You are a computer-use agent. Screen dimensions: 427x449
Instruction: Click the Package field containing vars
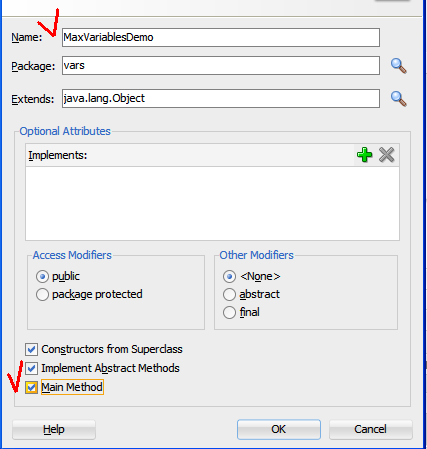(x=221, y=66)
